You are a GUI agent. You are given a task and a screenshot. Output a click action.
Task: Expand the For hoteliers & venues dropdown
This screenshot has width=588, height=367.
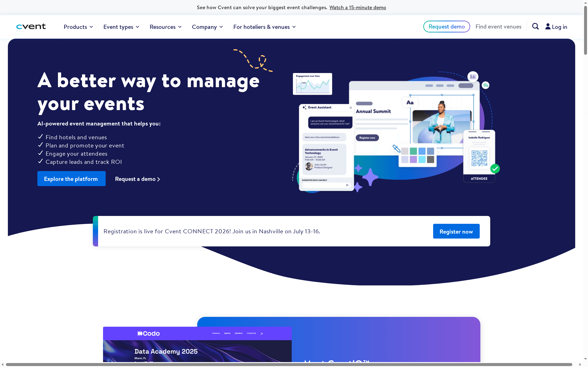(x=264, y=27)
